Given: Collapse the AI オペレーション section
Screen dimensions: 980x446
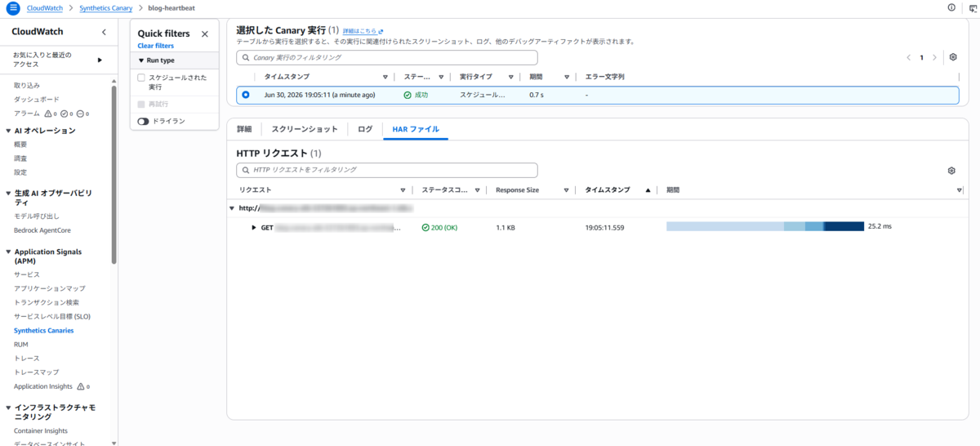Looking at the screenshot, I should pyautogui.click(x=8, y=131).
